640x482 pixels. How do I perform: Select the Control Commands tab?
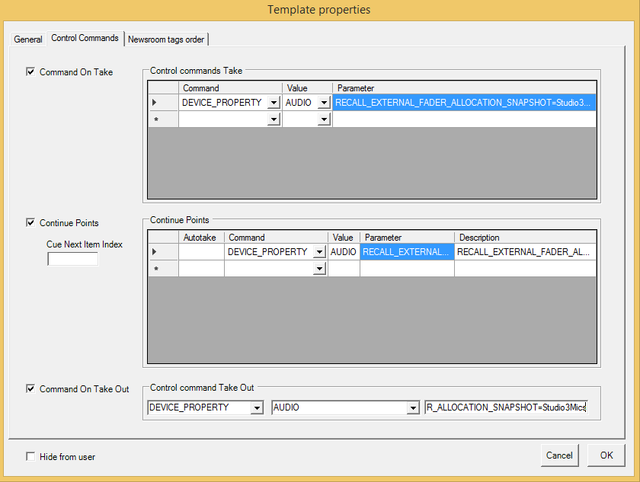click(x=85, y=38)
